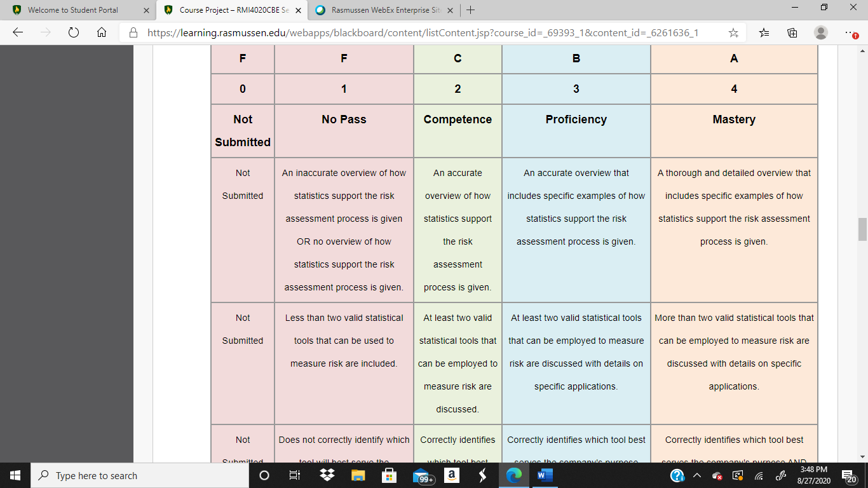The width and height of the screenshot is (868, 488).
Task: Open the Windows Start menu
Action: [x=15, y=475]
